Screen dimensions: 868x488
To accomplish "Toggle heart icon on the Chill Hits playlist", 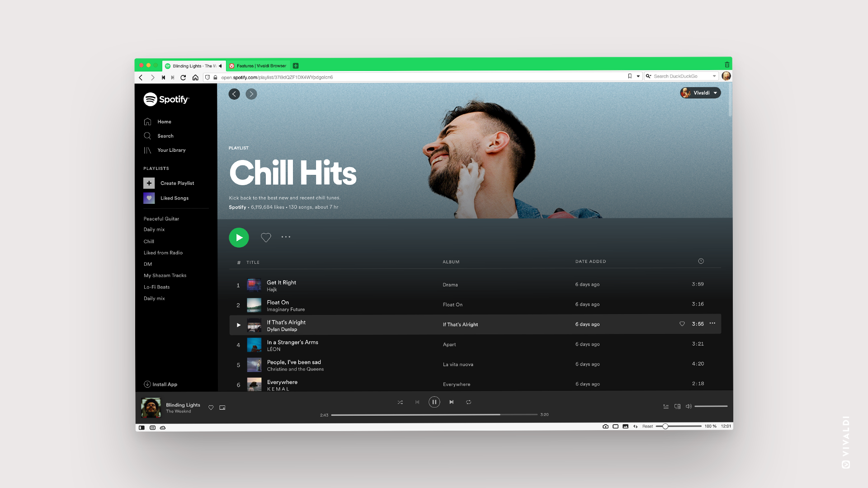I will click(x=266, y=237).
